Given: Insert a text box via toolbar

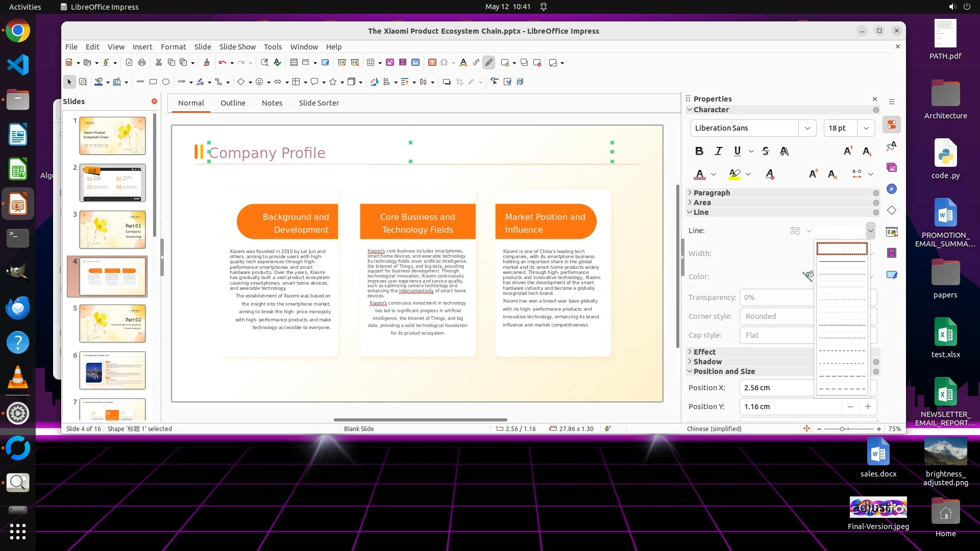Looking at the screenshot, I should click(x=432, y=62).
